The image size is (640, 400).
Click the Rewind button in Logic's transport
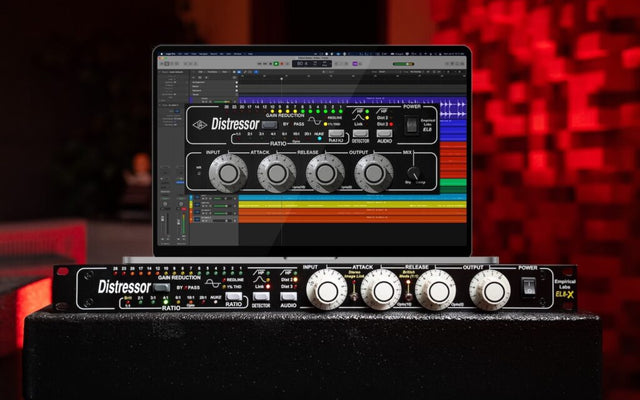pos(259,64)
